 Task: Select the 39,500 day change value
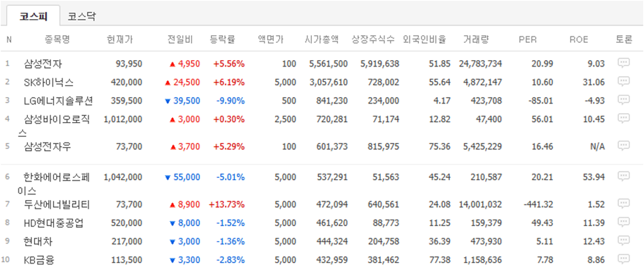pos(187,101)
